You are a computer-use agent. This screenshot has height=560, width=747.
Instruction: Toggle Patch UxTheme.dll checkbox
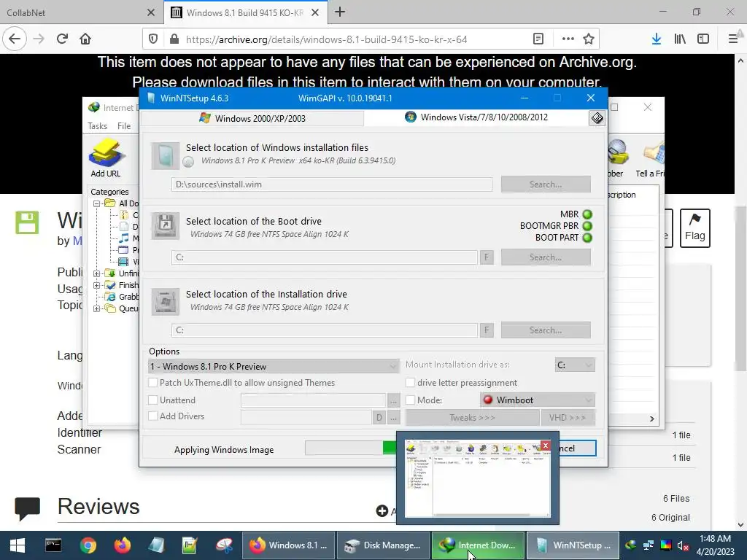coord(153,382)
